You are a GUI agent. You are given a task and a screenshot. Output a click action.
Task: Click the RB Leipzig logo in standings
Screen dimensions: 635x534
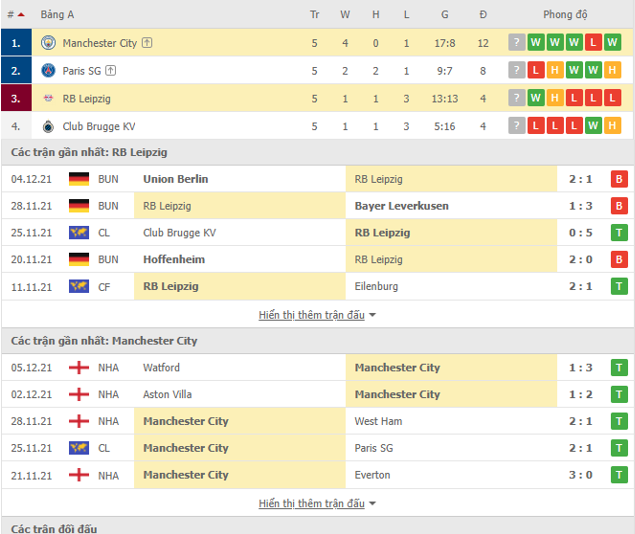pyautogui.click(x=49, y=98)
